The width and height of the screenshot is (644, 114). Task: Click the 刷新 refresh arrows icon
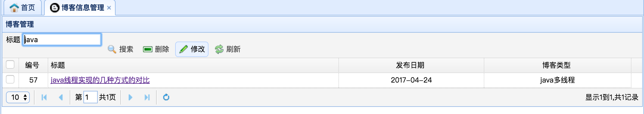pos(219,49)
